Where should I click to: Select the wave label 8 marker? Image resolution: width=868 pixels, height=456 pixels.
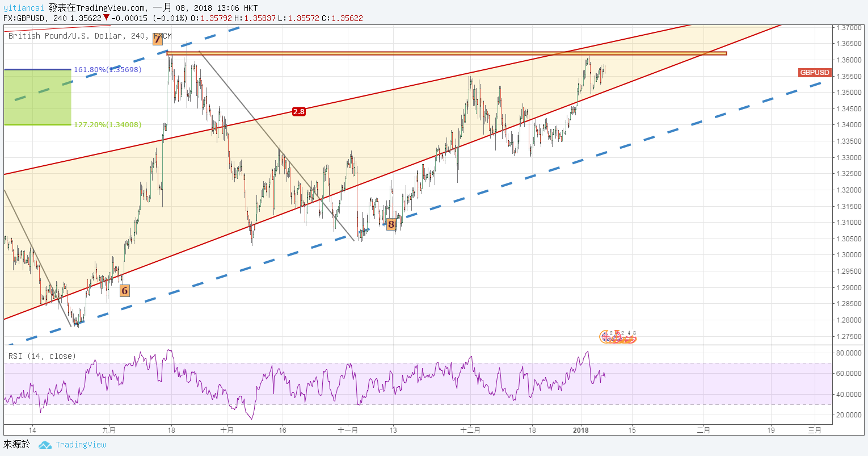(x=391, y=224)
